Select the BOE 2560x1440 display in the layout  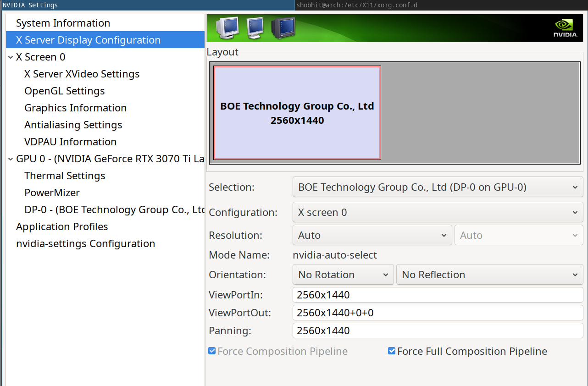pos(297,113)
